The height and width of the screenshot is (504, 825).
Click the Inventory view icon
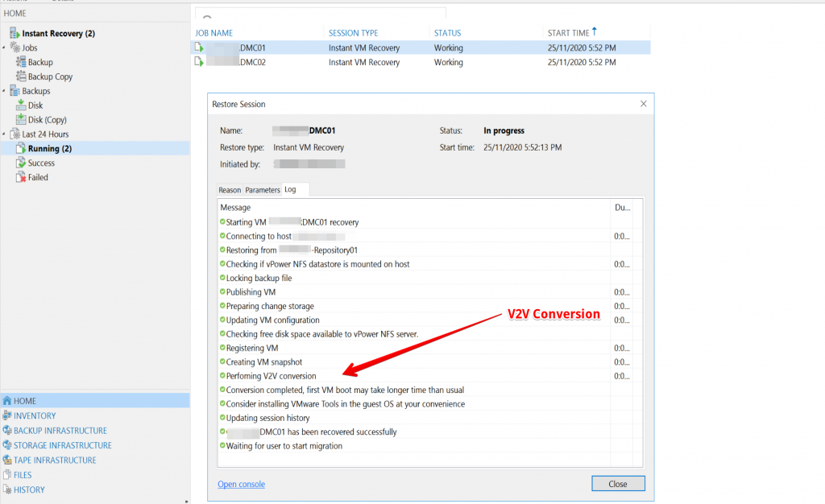6,415
